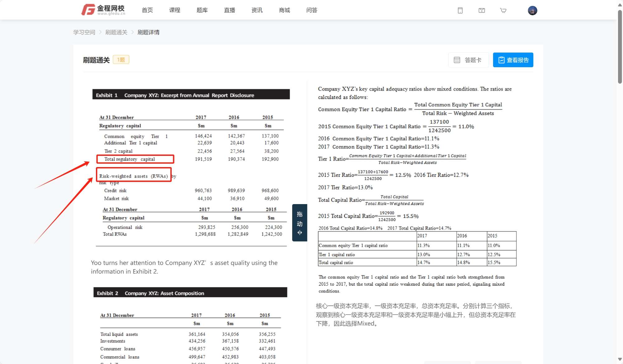The width and height of the screenshot is (623, 364).
Task: Open the mail messages icon
Action: [482, 11]
